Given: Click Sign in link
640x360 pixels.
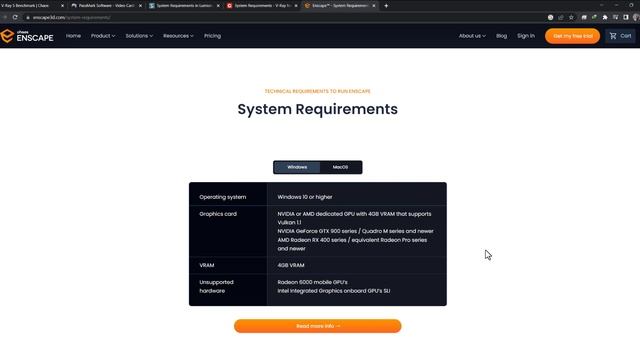Looking at the screenshot, I should [526, 36].
